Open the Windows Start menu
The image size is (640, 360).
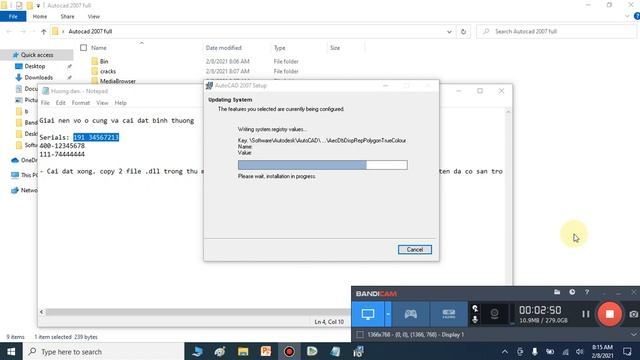pyautogui.click(x=11, y=351)
